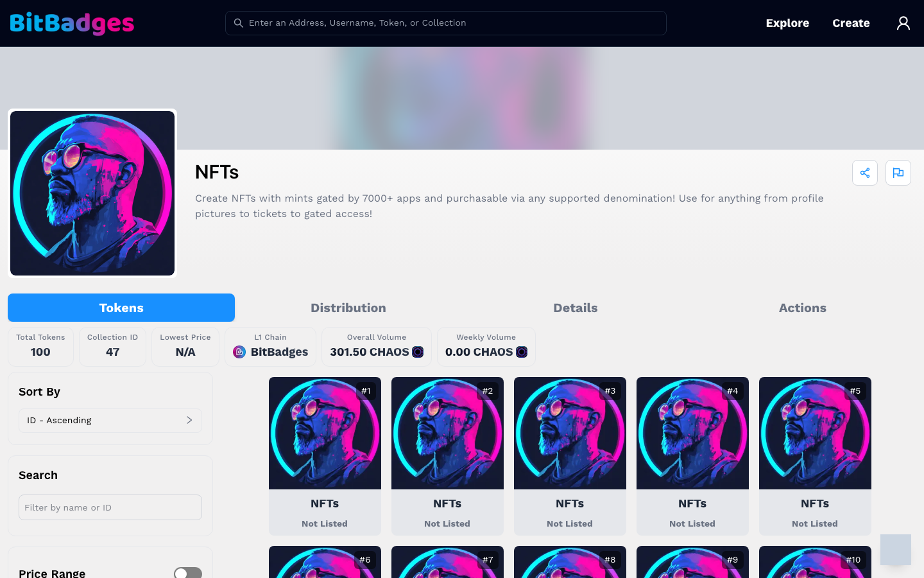The width and height of the screenshot is (924, 578).
Task: Open NFT token #9 card
Action: [x=692, y=562]
